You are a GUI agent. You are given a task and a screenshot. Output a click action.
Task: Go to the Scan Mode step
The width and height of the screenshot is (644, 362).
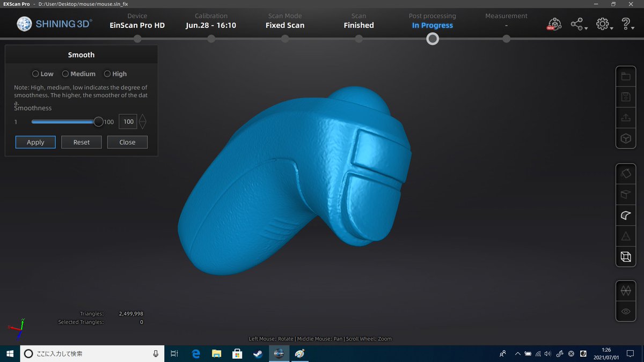[x=285, y=21]
